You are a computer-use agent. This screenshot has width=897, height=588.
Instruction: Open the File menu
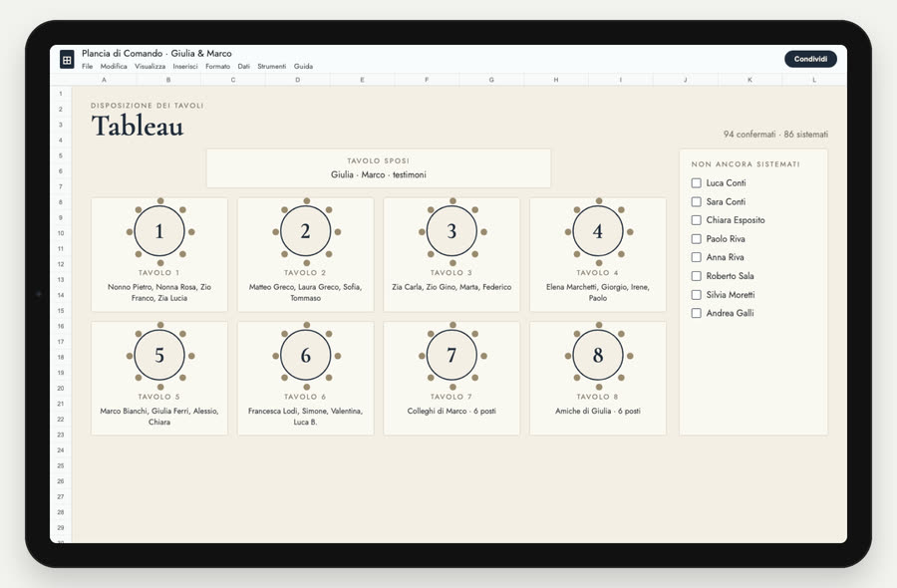(x=87, y=67)
